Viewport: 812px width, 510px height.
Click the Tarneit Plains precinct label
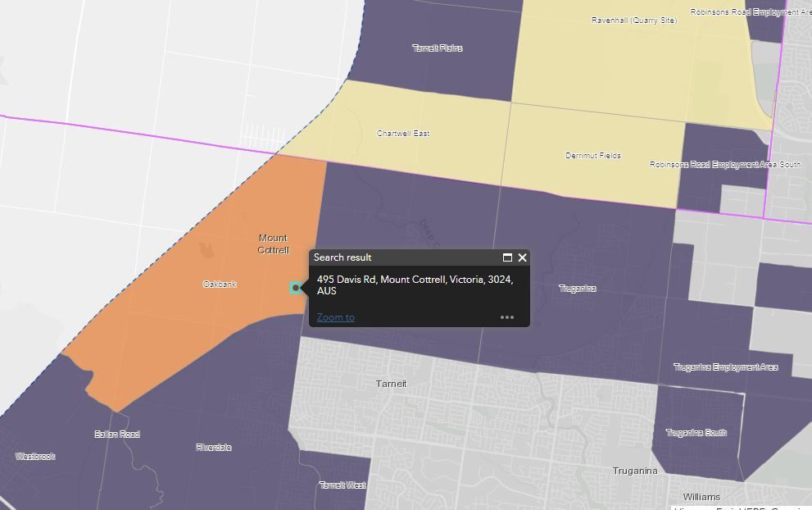437,48
